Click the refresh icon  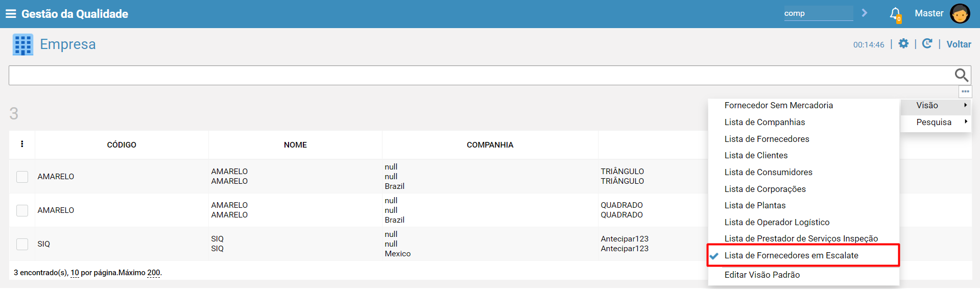(927, 44)
